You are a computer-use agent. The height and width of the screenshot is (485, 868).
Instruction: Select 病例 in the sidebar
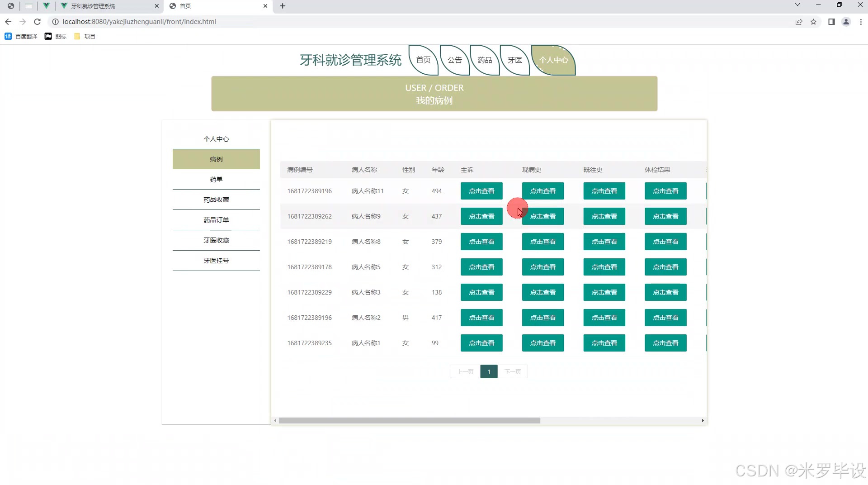tap(216, 159)
